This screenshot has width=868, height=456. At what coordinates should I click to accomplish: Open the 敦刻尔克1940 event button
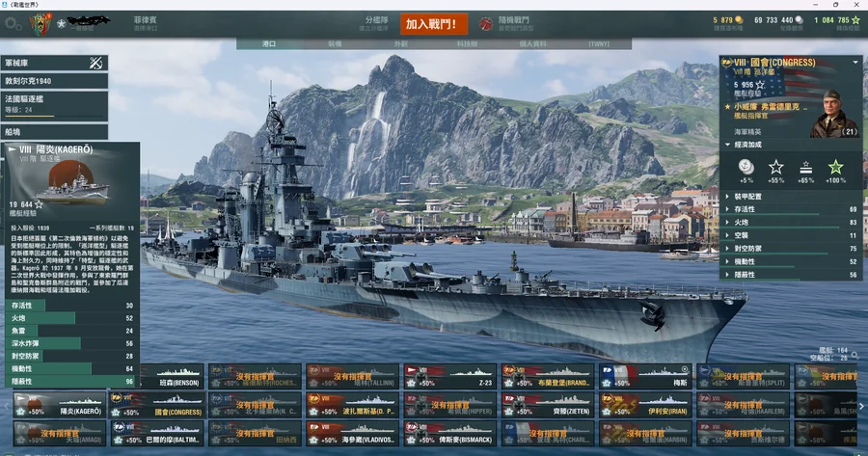pos(54,81)
